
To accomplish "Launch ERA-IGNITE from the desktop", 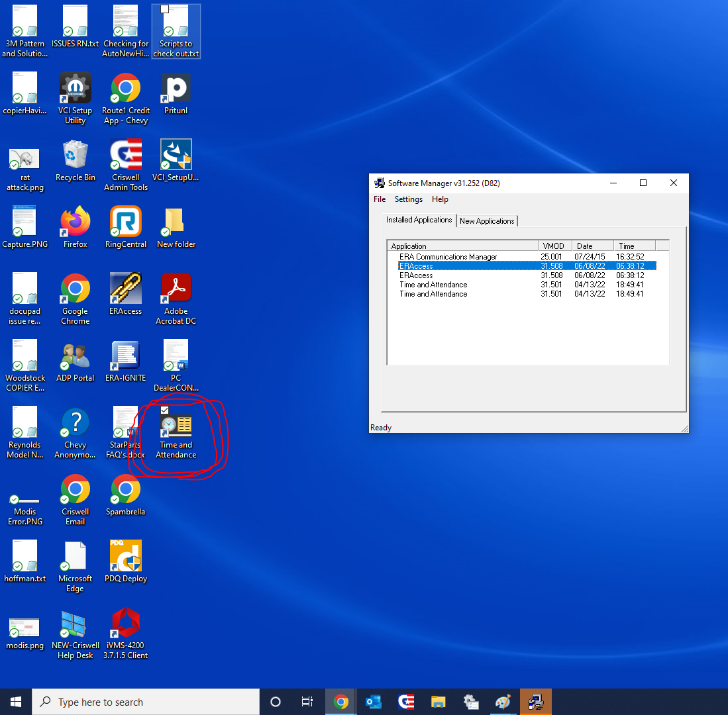I will pyautogui.click(x=125, y=361).
